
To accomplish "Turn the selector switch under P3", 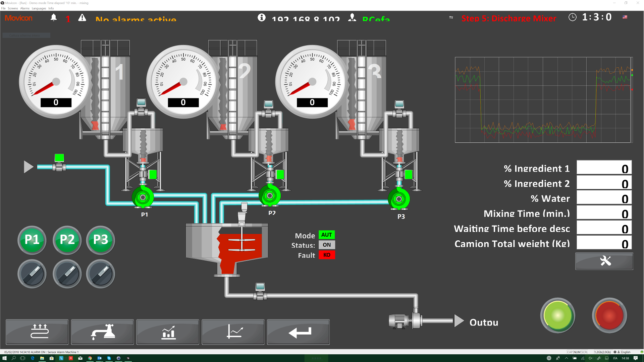I will 101,274.
